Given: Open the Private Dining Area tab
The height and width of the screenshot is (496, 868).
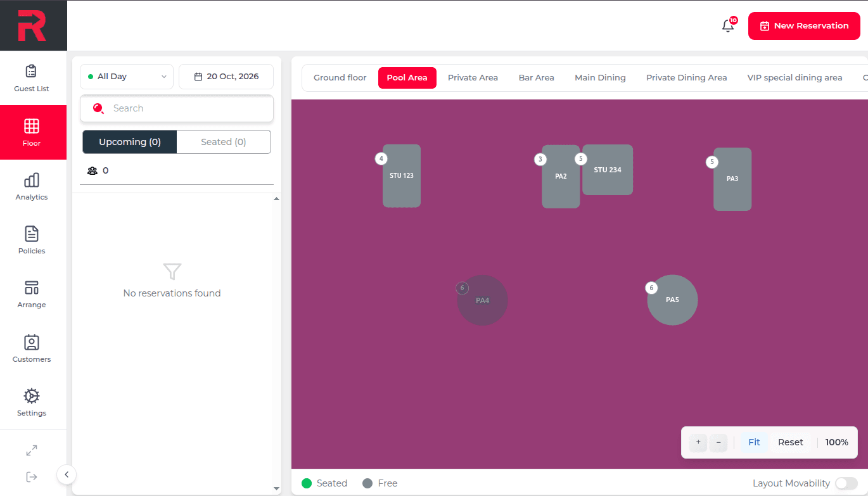Looking at the screenshot, I should tap(687, 78).
